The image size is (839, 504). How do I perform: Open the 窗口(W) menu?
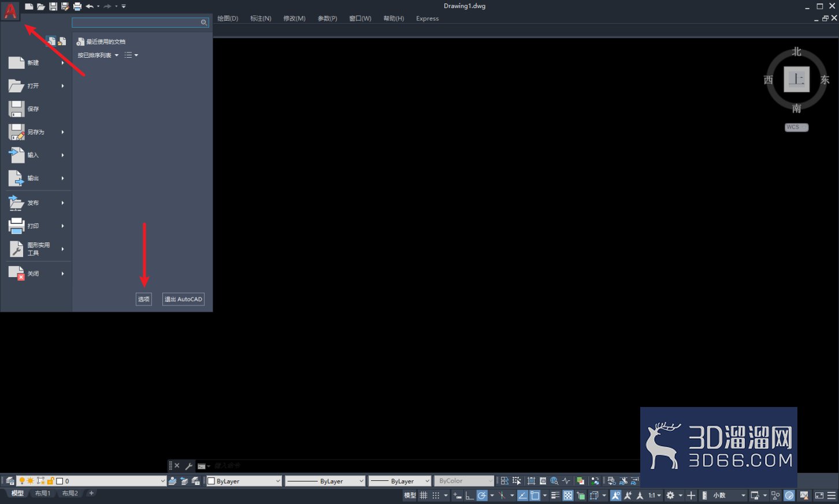click(x=361, y=18)
